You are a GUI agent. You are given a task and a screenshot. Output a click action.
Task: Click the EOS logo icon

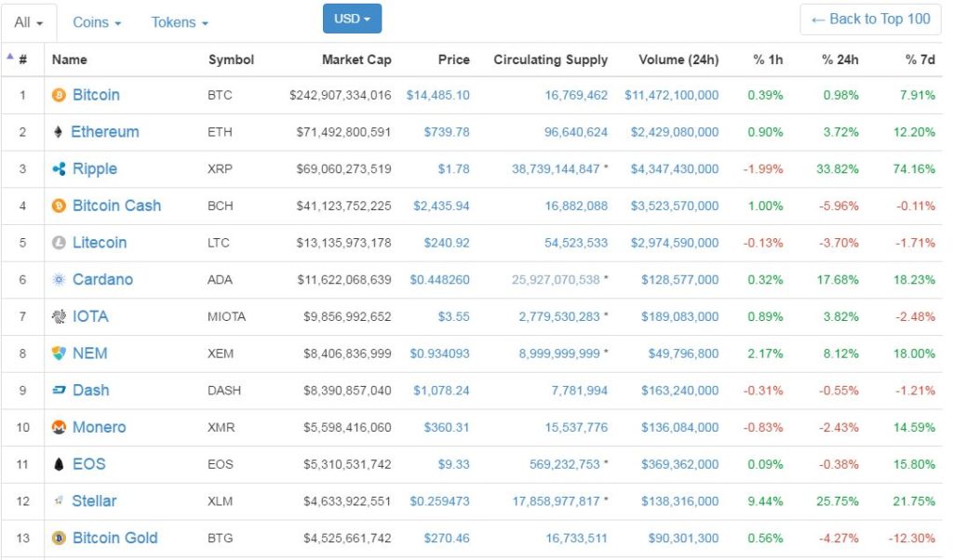pyautogui.click(x=59, y=464)
